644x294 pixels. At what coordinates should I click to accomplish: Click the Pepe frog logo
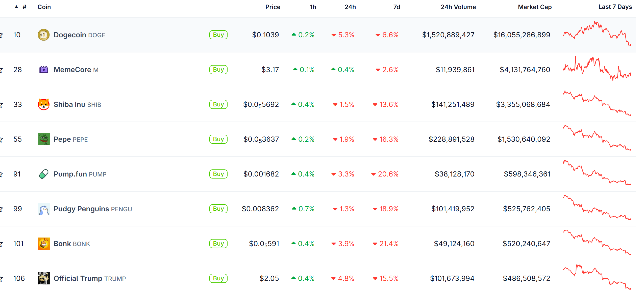44,139
